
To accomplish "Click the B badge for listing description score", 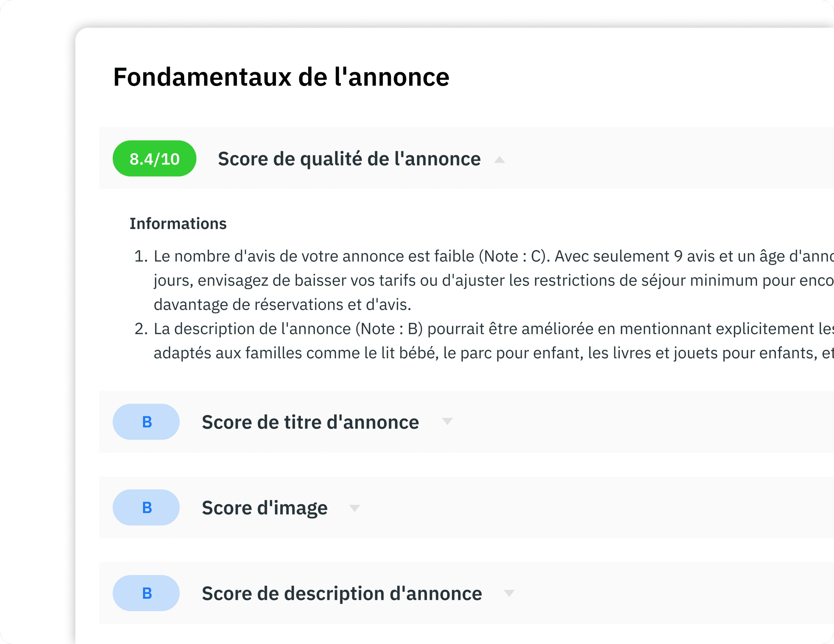I will (x=146, y=593).
